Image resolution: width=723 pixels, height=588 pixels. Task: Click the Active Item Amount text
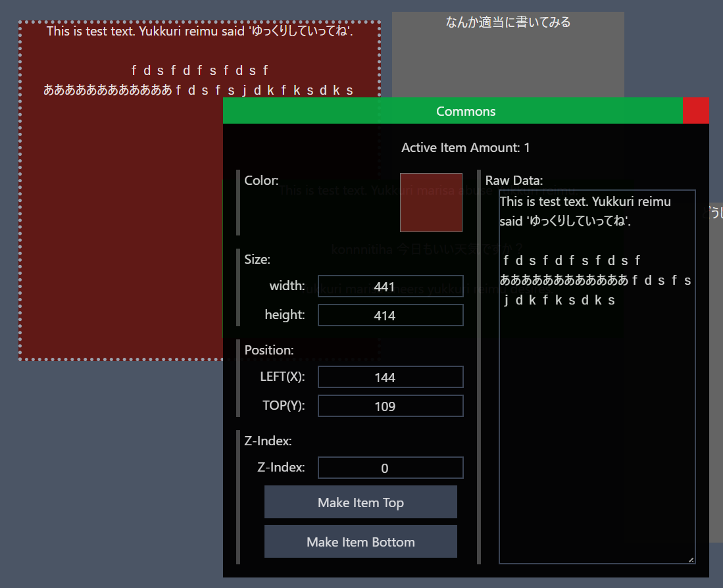click(x=466, y=147)
